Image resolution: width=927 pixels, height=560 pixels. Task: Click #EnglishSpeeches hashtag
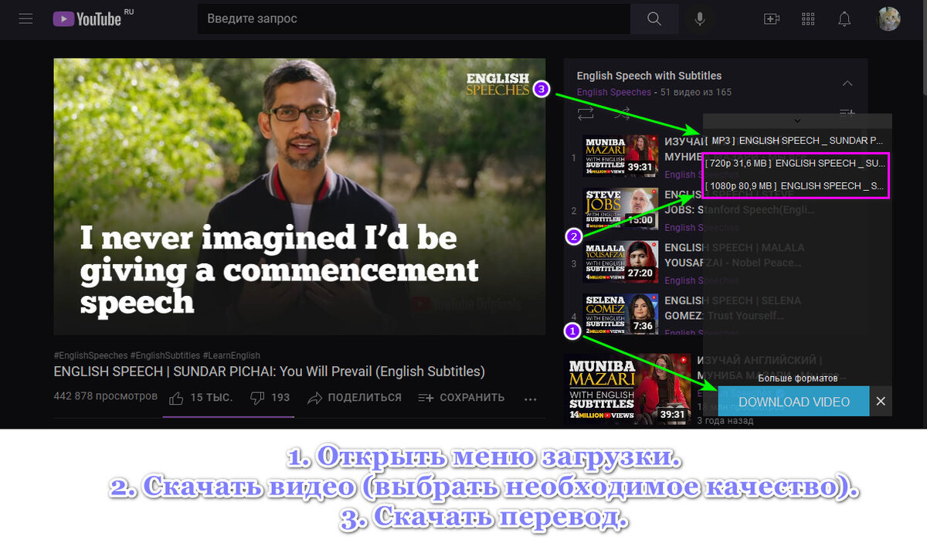click(x=90, y=355)
